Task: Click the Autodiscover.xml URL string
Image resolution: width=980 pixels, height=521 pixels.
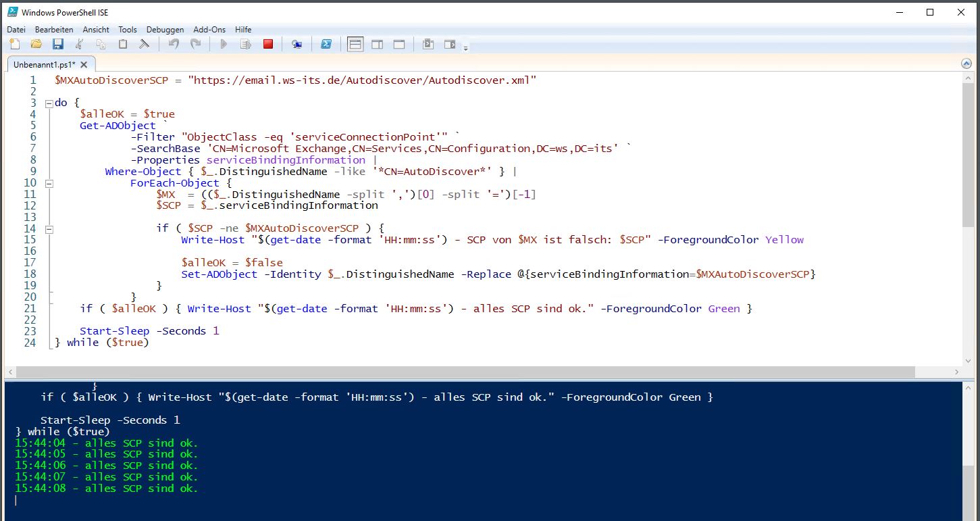Action: click(362, 80)
